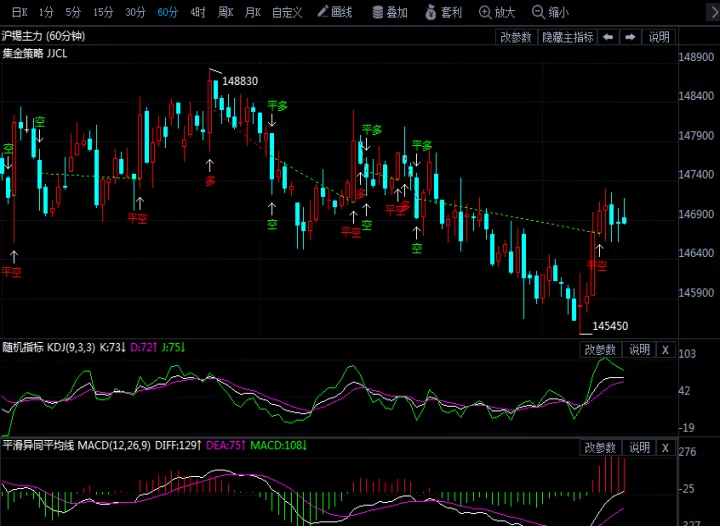Click the DEA:75 value
The width and height of the screenshot is (720, 526).
[x=226, y=445]
